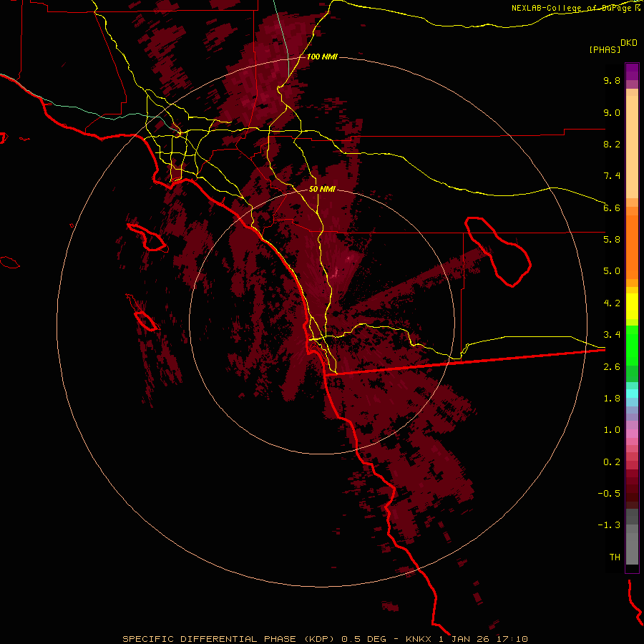Screen dimensions: 644x644
Task: Click the 8.2 value on the legend
Action: [x=612, y=144]
